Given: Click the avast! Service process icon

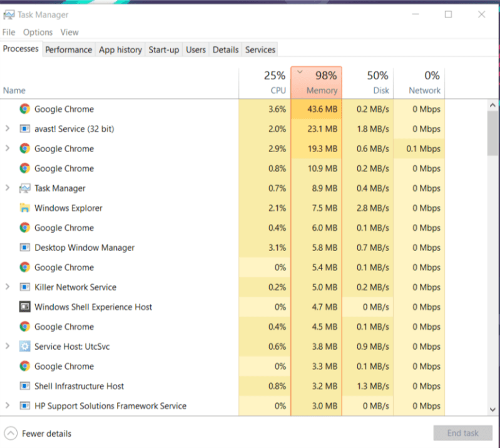Looking at the screenshot, I should click(25, 128).
